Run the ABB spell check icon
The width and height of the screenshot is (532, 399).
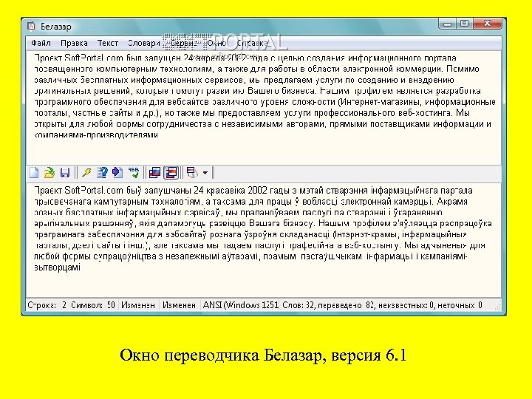coord(133,173)
